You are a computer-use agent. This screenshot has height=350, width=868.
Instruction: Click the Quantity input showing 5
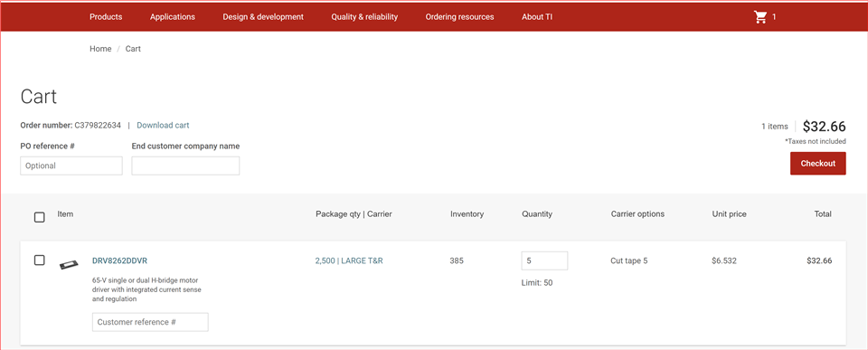click(544, 260)
